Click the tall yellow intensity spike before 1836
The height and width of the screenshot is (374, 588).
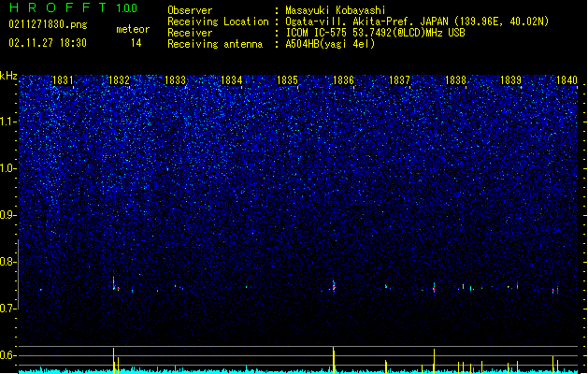pos(334,360)
